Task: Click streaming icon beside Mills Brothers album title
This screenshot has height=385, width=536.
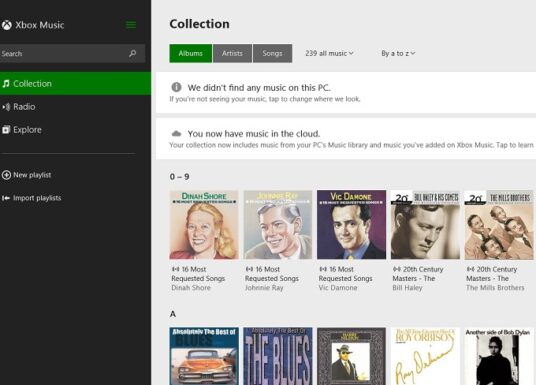Action: [x=470, y=269]
